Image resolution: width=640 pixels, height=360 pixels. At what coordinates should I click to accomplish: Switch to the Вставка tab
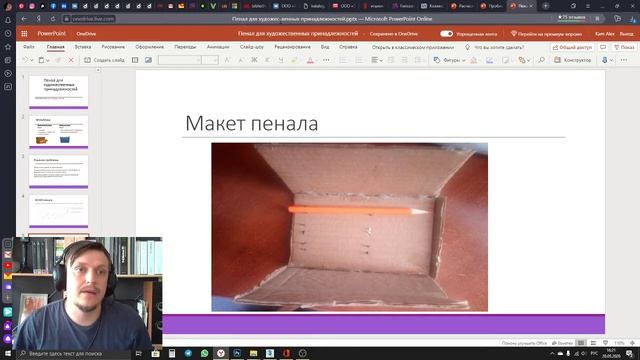[x=83, y=47]
